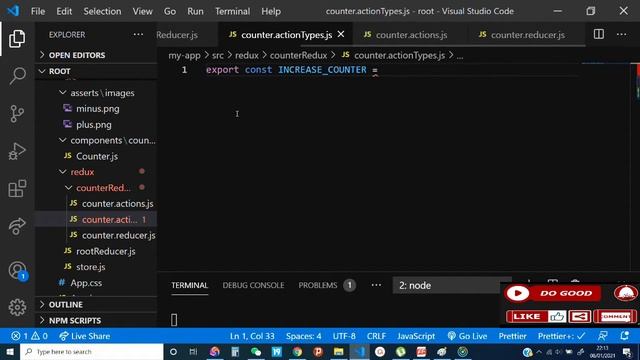Select the TERMINAL panel tab
This screenshot has width=640, height=360.
click(189, 285)
